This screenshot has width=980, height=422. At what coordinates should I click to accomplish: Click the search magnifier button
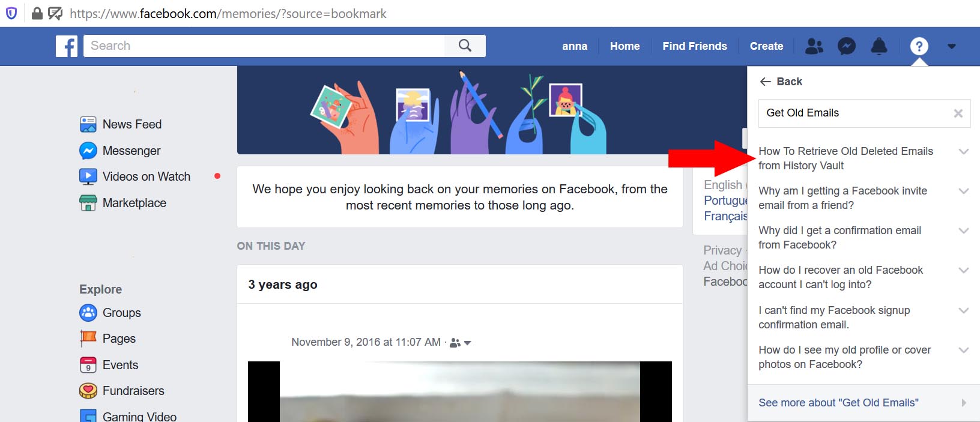tap(465, 46)
